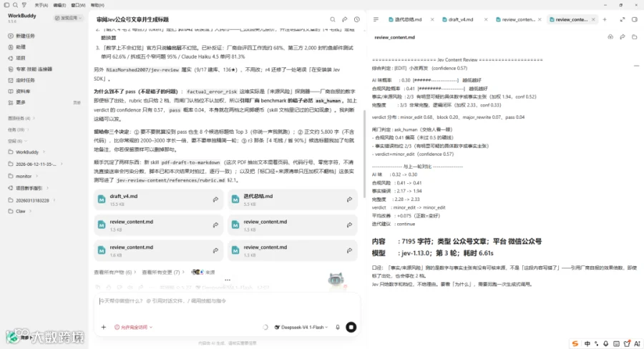
Task: Activate the microphone voice input
Action: [x=338, y=328]
